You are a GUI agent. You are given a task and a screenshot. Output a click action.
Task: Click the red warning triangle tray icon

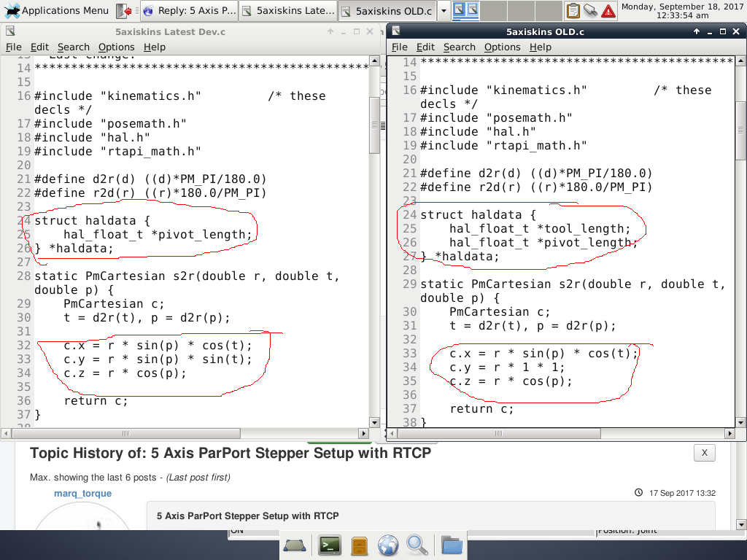tap(608, 10)
